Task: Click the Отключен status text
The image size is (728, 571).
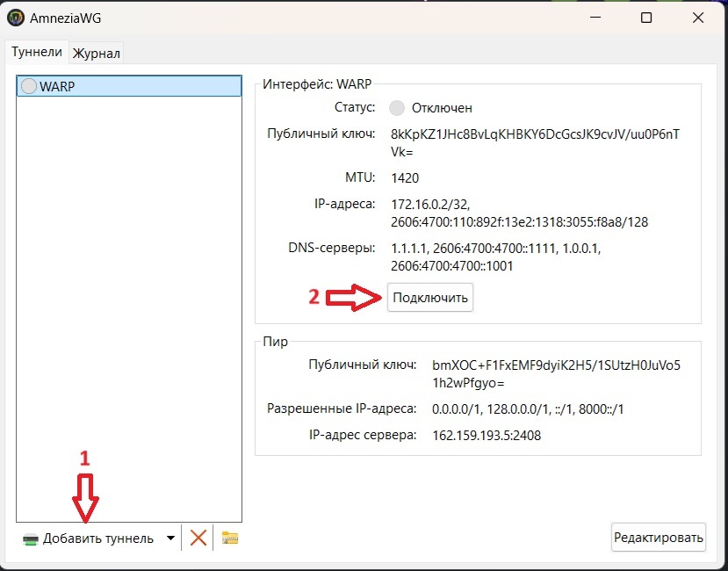Action: pyautogui.click(x=442, y=108)
